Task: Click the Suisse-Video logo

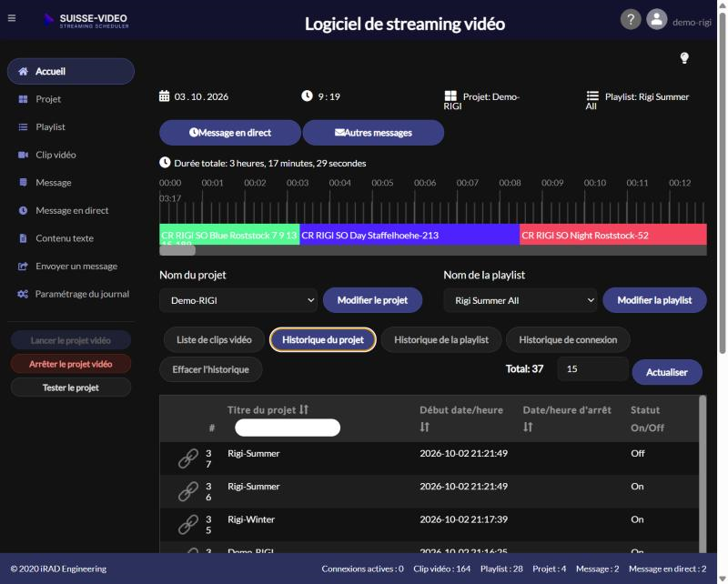Action: 86,20
